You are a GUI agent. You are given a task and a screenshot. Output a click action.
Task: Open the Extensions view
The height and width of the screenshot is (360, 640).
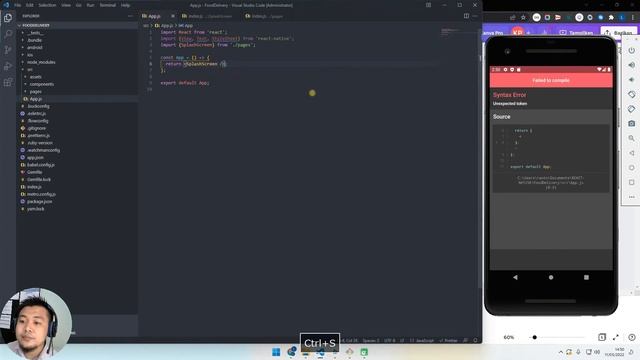click(8, 82)
